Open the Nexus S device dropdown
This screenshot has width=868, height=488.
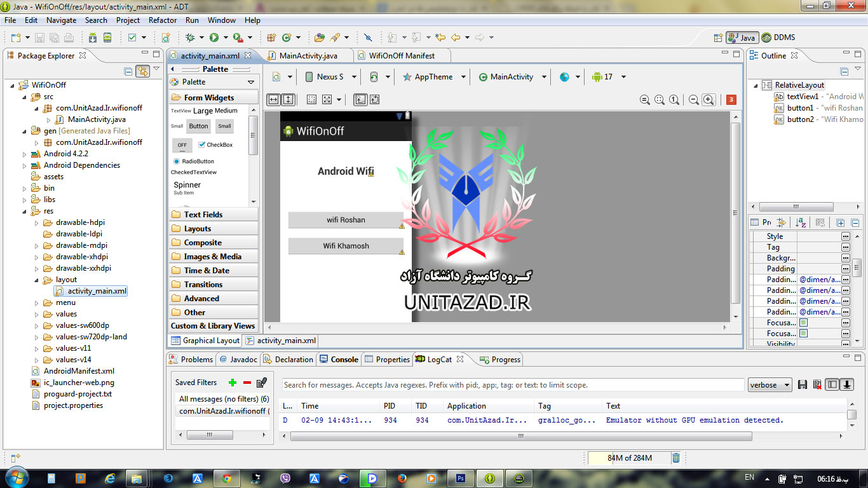[x=354, y=77]
